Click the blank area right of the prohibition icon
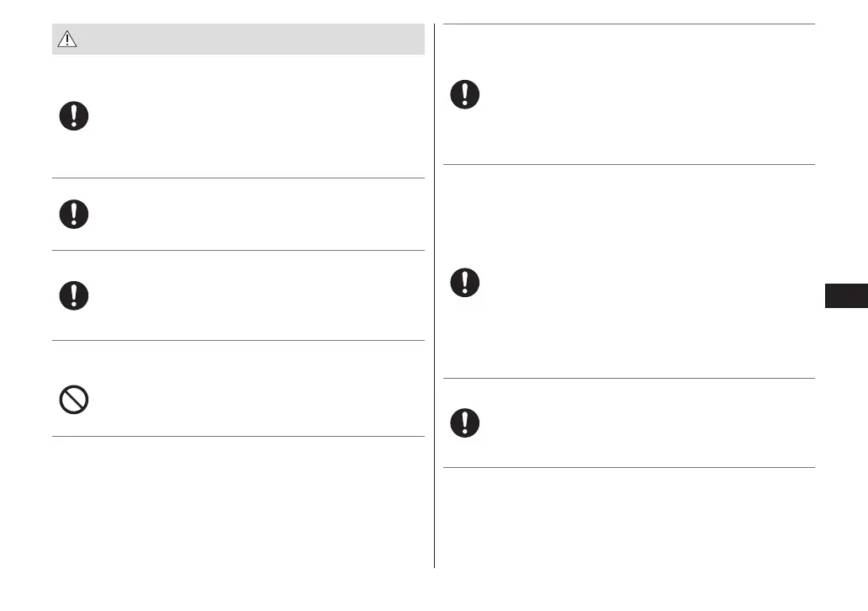This screenshot has height=611, width=868. point(252,400)
